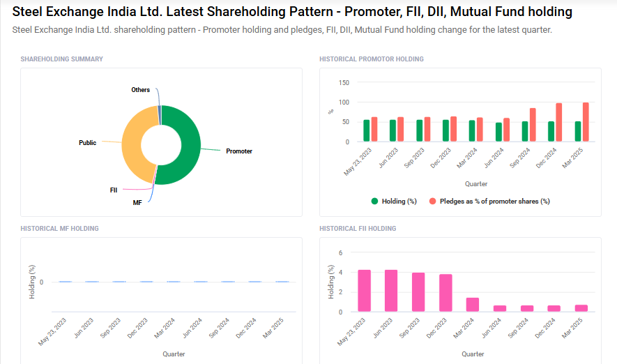Screen dimensions: 617x364
Task: Click the page title Steel Exchange India Ltd.
Action: [x=292, y=12]
